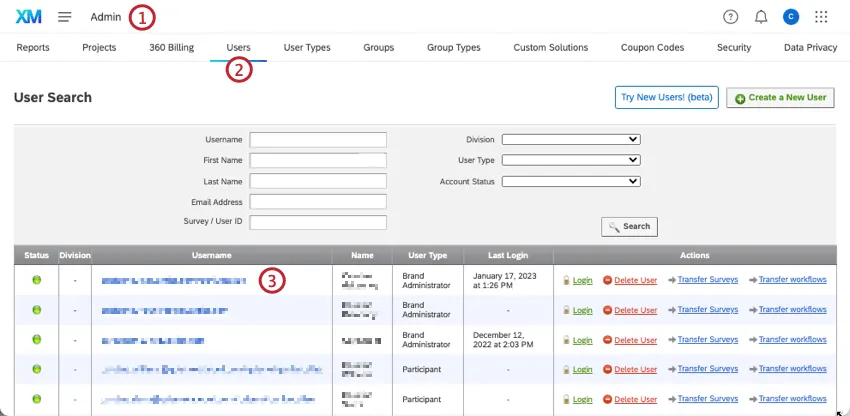Open the account avatar menu
850x416 pixels.
tap(791, 17)
